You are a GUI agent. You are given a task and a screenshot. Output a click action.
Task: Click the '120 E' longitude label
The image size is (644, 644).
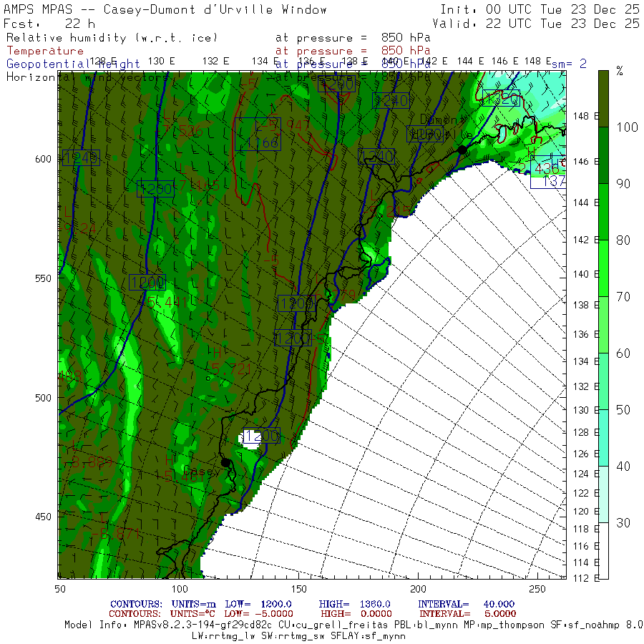[x=586, y=512]
